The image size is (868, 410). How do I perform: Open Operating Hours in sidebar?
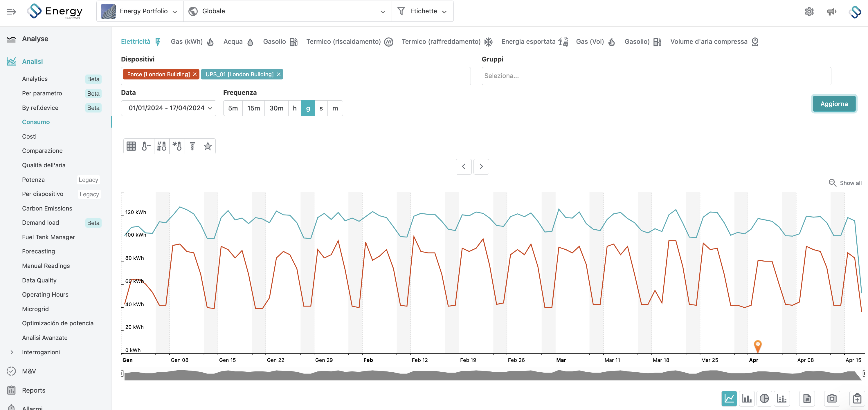(x=45, y=295)
